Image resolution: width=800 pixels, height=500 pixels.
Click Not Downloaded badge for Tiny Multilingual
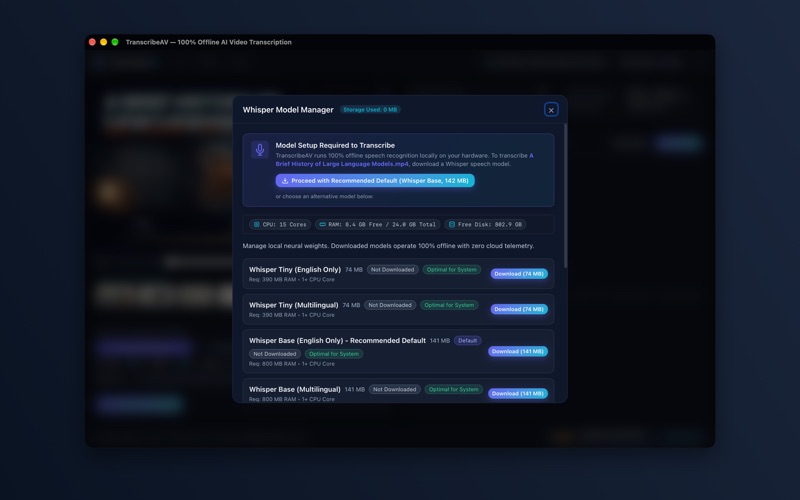[x=390, y=305]
